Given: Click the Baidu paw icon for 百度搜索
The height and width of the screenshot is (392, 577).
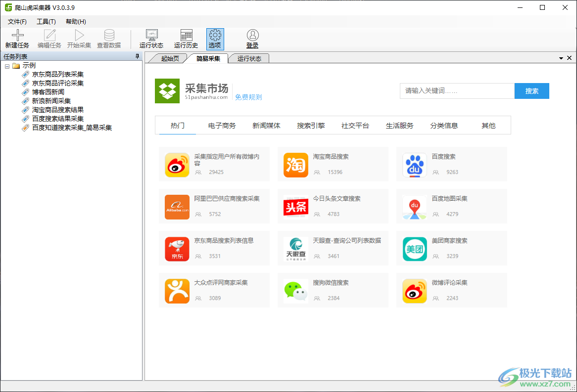Looking at the screenshot, I should pyautogui.click(x=415, y=165).
